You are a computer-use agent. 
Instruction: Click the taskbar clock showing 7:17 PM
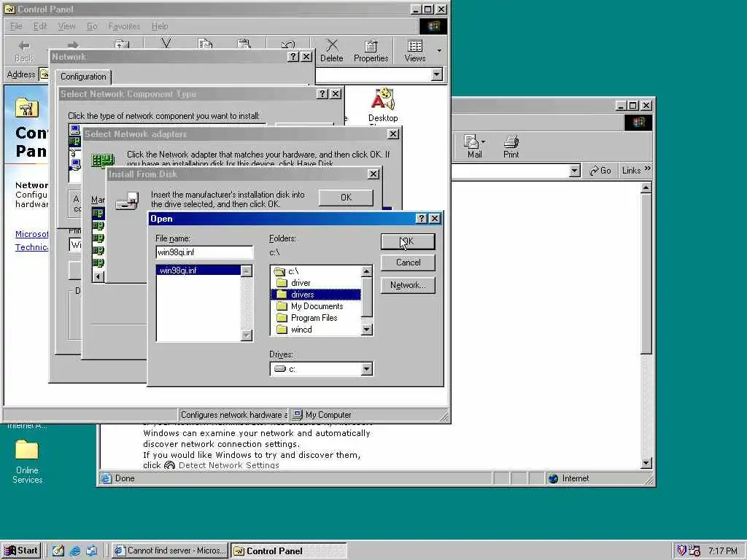[723, 551]
